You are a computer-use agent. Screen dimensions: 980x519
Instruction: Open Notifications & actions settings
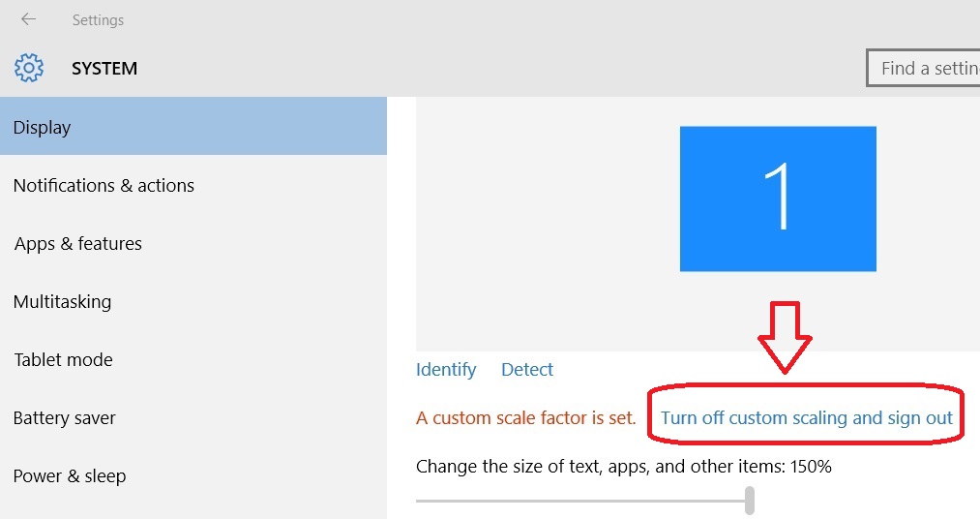(104, 185)
